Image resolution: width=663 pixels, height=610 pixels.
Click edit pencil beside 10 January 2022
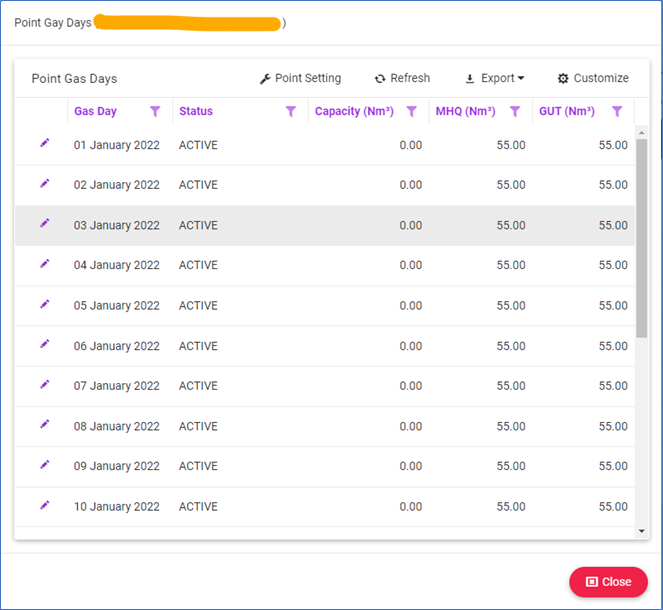tap(44, 505)
